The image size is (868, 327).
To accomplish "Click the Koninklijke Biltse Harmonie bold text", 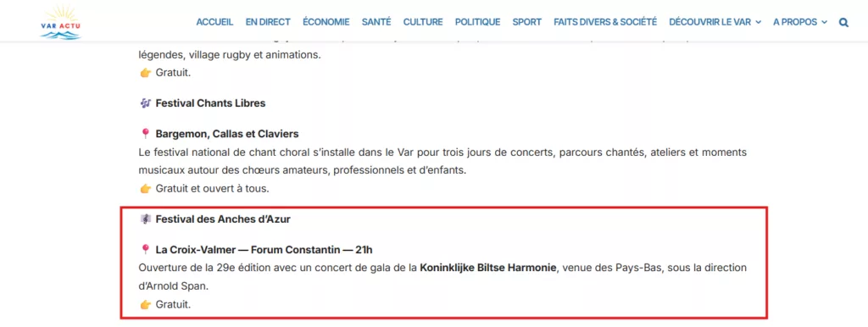I will 488,268.
